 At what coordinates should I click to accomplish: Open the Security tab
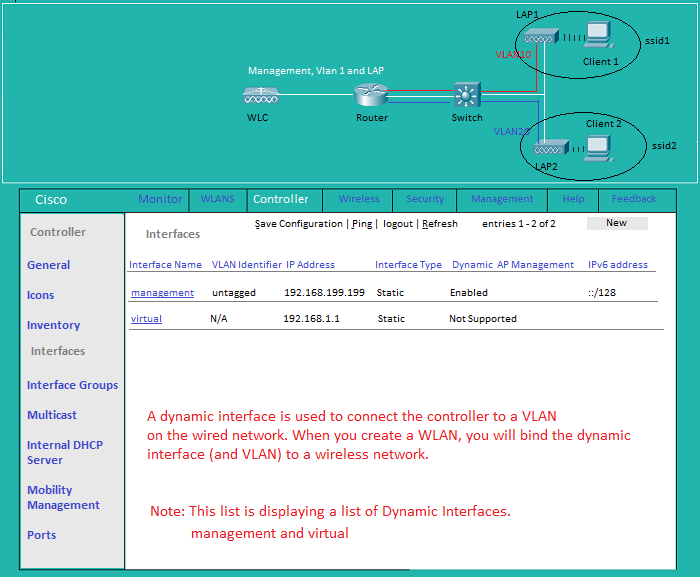point(425,199)
